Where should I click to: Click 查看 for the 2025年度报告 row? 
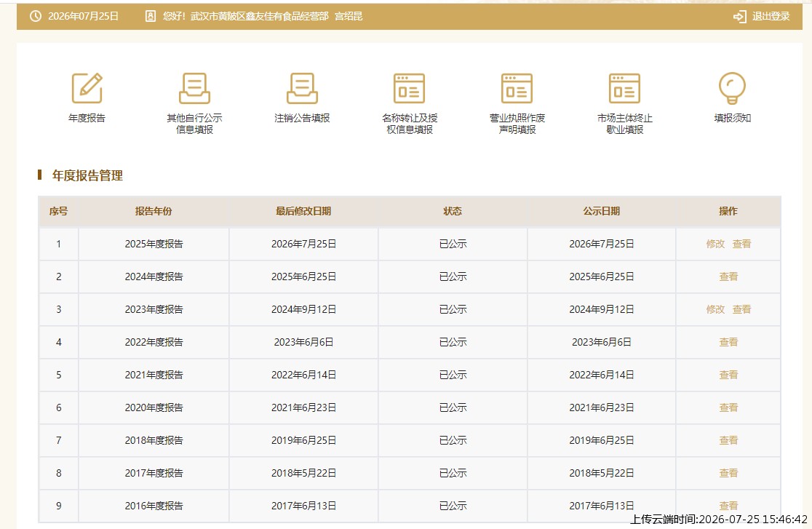pyautogui.click(x=741, y=244)
